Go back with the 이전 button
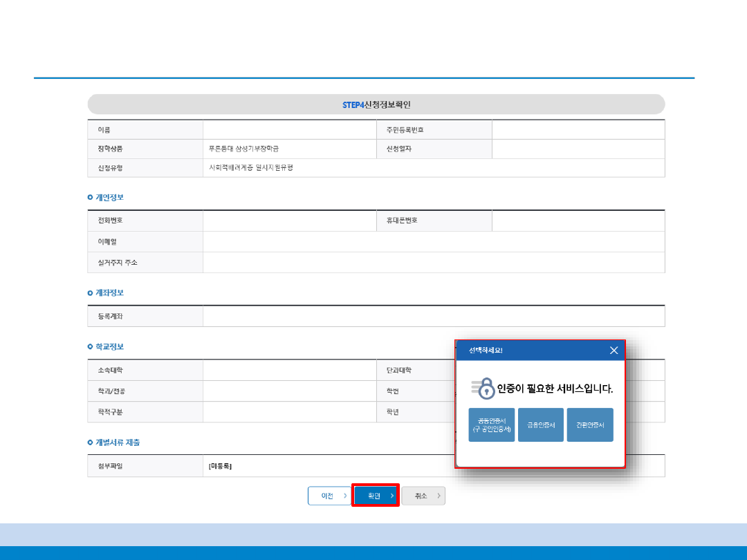Viewport: 747px width, 560px height. pyautogui.click(x=331, y=496)
